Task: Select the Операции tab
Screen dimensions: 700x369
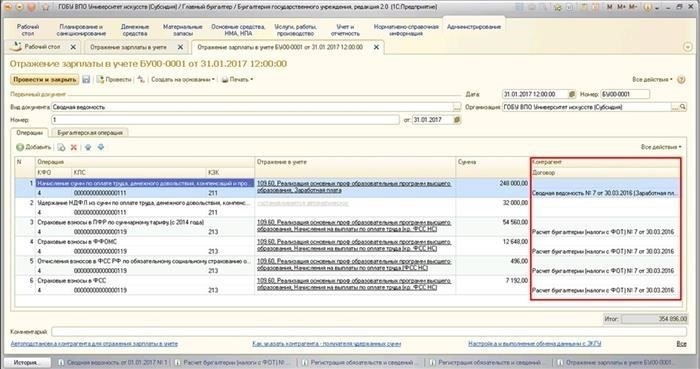Action: coord(29,133)
